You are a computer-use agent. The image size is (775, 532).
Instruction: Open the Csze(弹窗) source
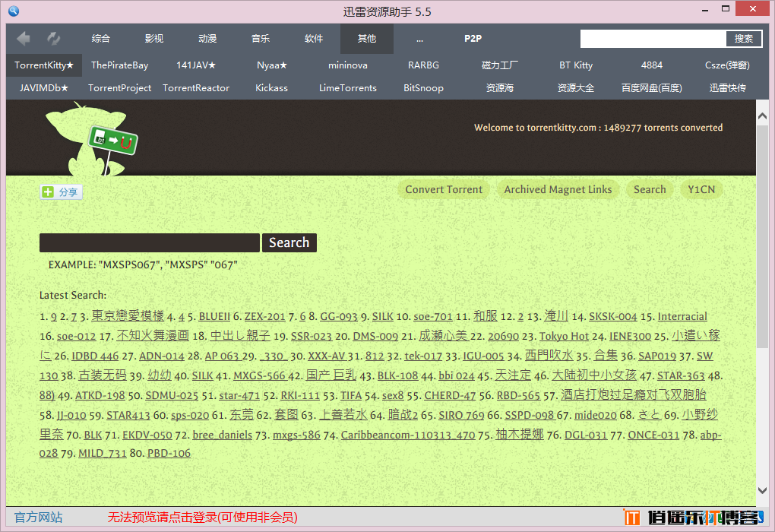click(727, 65)
